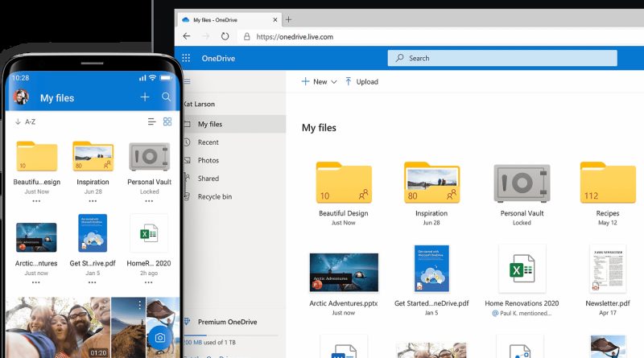Open Get St...rive.pdf on phone
644x358 pixels.
coord(93,232)
